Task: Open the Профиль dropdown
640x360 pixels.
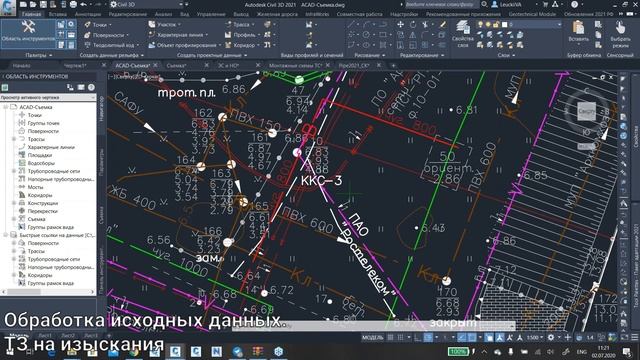Action: (x=242, y=35)
